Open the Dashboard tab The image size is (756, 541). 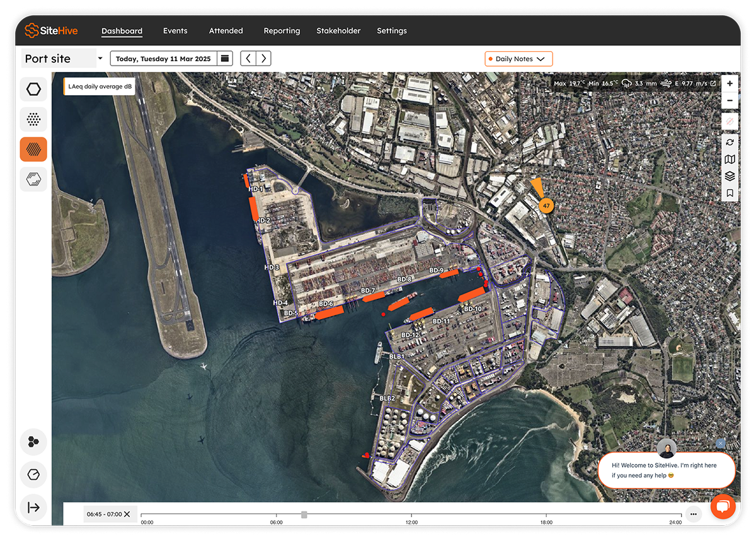pos(122,31)
